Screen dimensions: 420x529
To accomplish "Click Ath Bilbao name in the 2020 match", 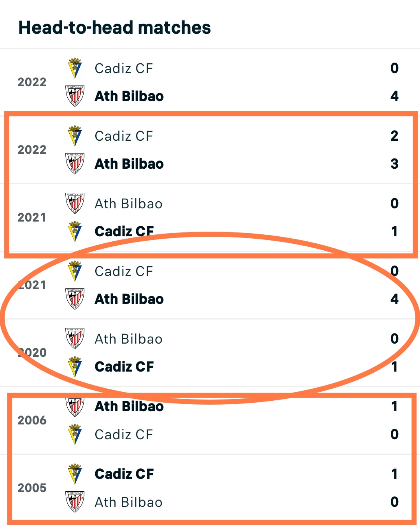I will (129, 339).
